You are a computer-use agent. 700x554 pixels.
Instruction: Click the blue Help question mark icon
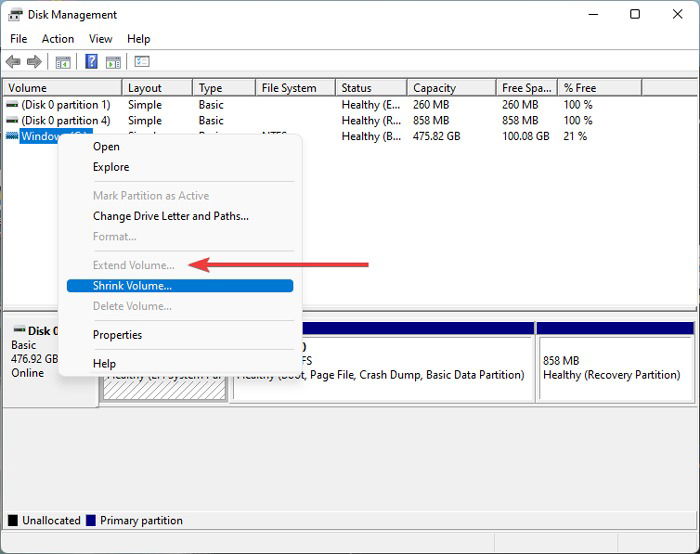pos(91,61)
